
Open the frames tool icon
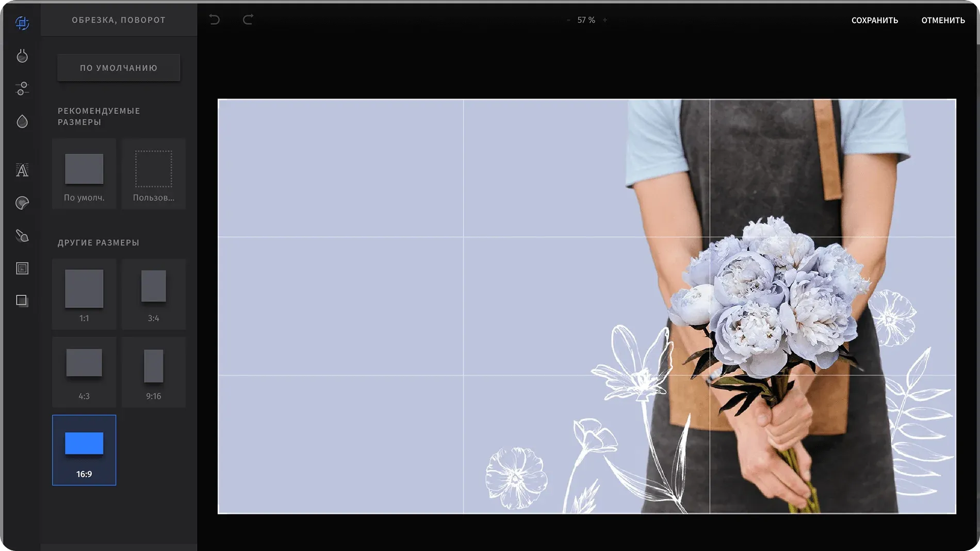[22, 268]
